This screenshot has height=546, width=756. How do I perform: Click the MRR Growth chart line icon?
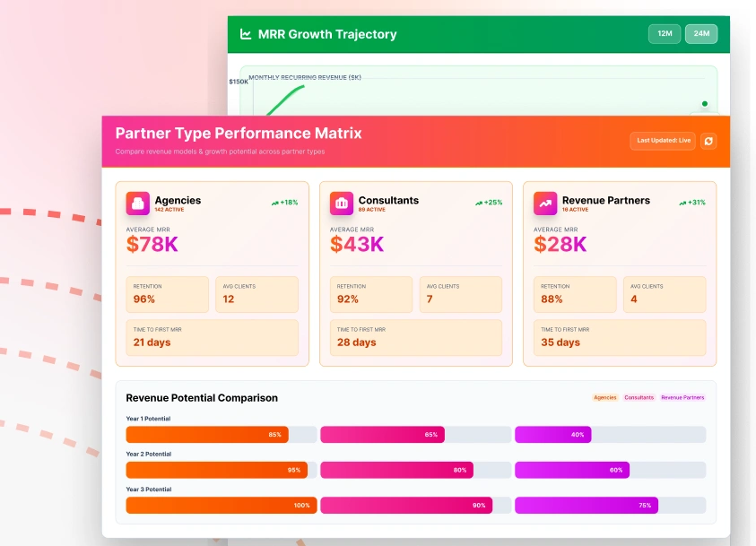pyautogui.click(x=246, y=35)
